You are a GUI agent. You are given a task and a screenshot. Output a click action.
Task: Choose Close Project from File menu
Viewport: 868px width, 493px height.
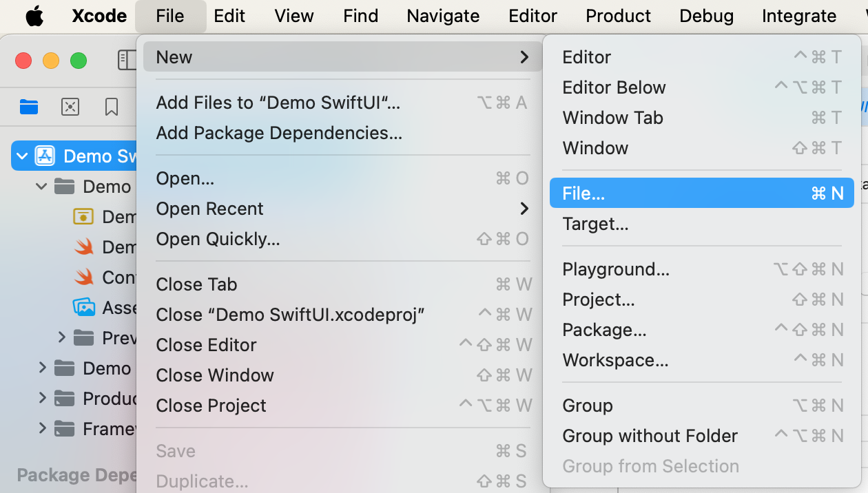point(211,406)
